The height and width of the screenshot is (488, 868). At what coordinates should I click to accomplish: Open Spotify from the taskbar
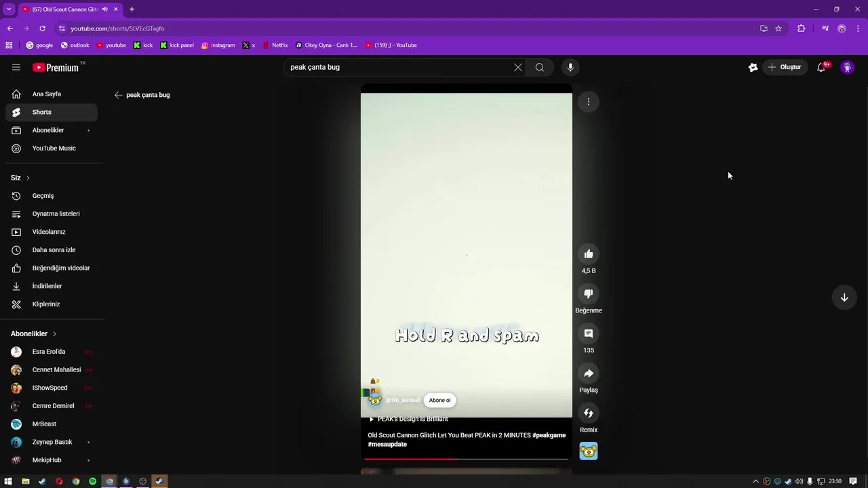coord(92,481)
